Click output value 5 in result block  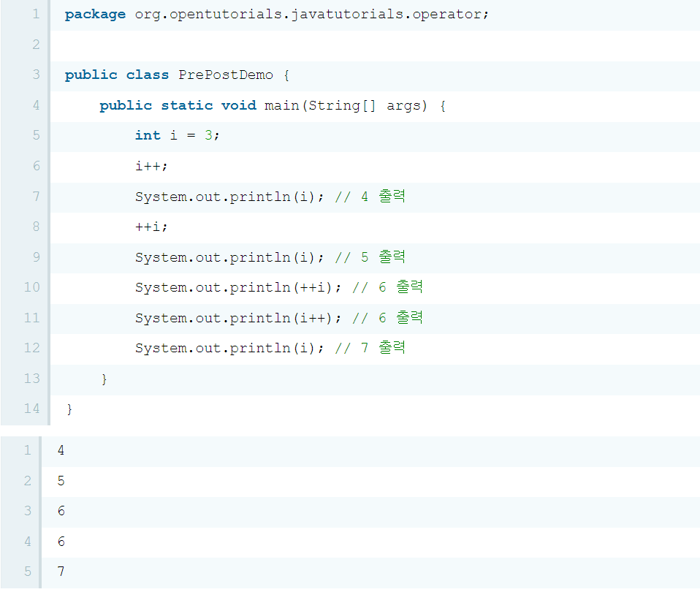pyautogui.click(x=61, y=481)
